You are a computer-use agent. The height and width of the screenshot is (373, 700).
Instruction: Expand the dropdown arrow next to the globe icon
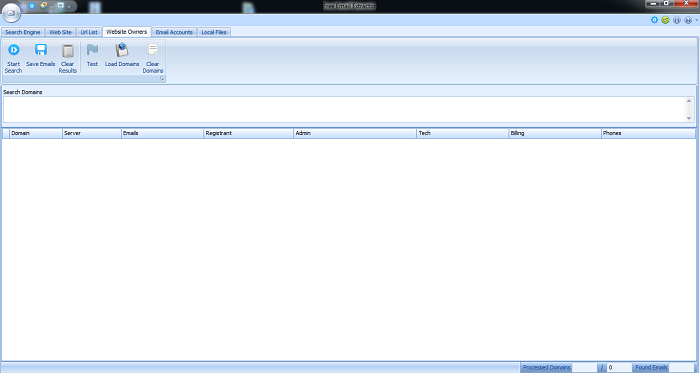(51, 7)
